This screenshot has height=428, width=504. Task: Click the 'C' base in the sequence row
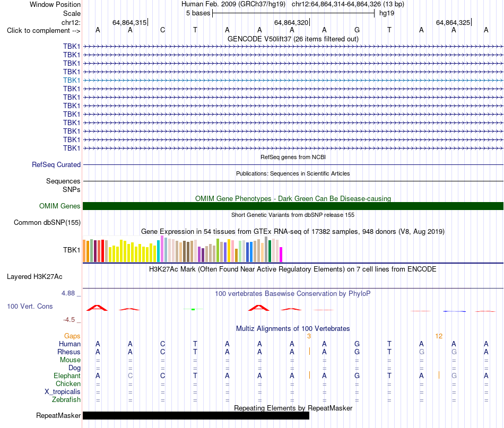point(163,30)
